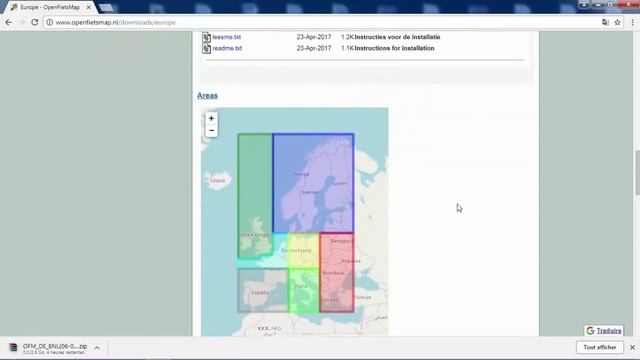Click the Tout afficher downloads button

pos(600,347)
